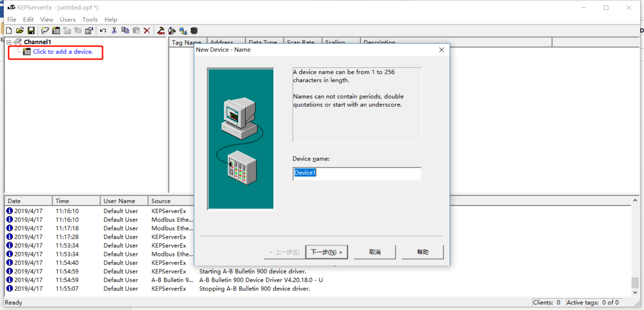The image size is (644, 310).
Task: Open the View menu
Action: 47,20
